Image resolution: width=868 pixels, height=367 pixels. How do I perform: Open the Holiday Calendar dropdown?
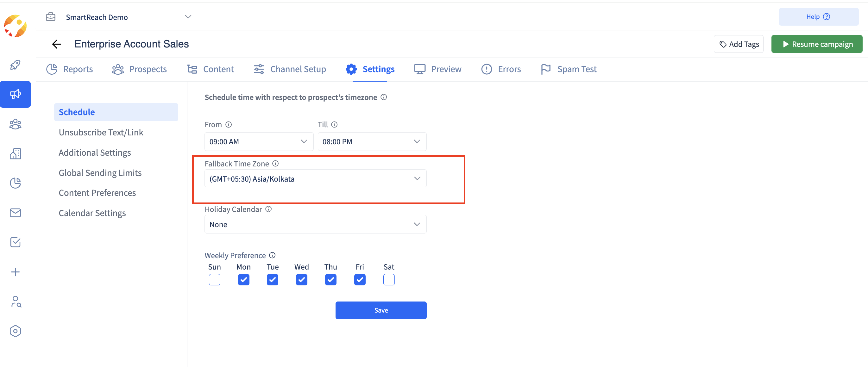pos(315,225)
